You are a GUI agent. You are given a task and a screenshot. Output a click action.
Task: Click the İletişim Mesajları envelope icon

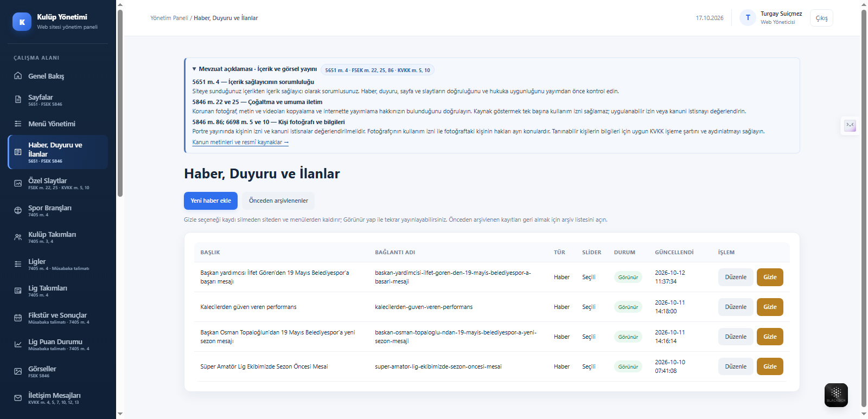pos(18,398)
